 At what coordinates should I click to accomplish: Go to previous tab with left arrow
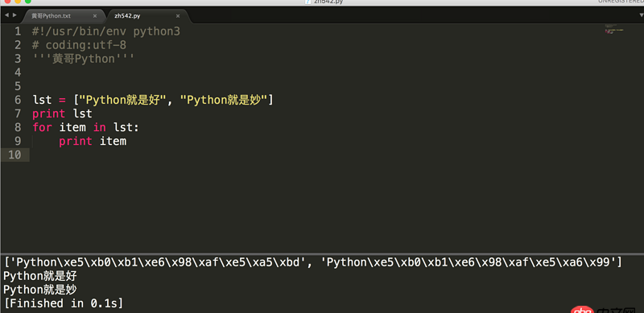click(x=6, y=15)
